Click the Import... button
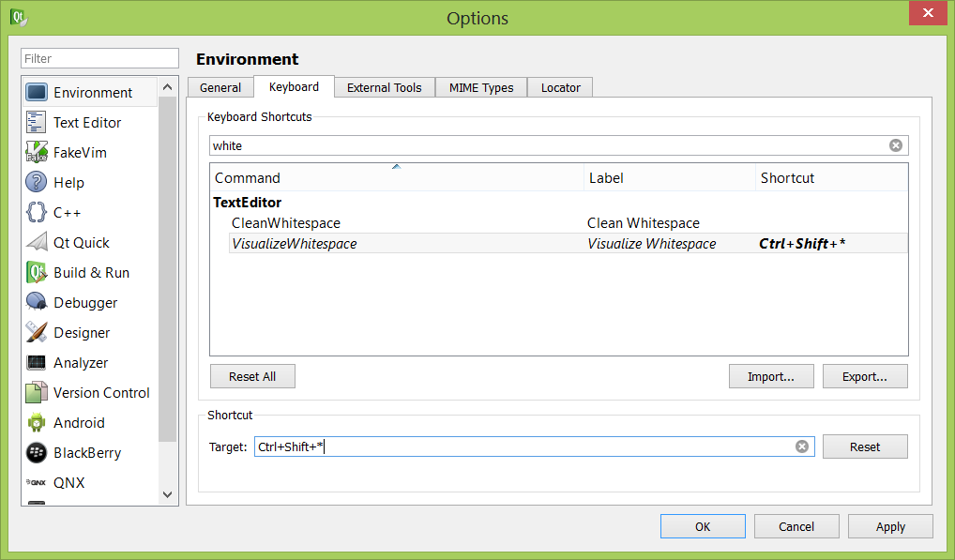Screen dimensions: 955x560 coord(770,376)
